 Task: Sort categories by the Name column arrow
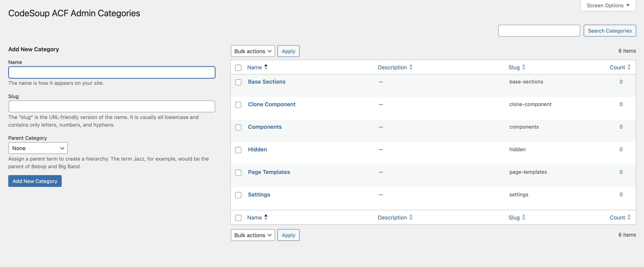[x=266, y=67]
